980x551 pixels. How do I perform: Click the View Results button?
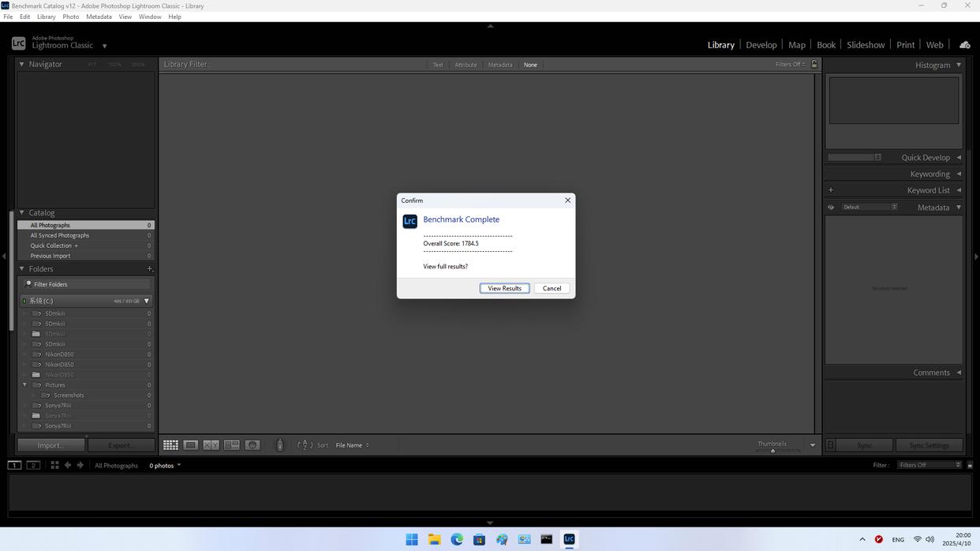504,288
